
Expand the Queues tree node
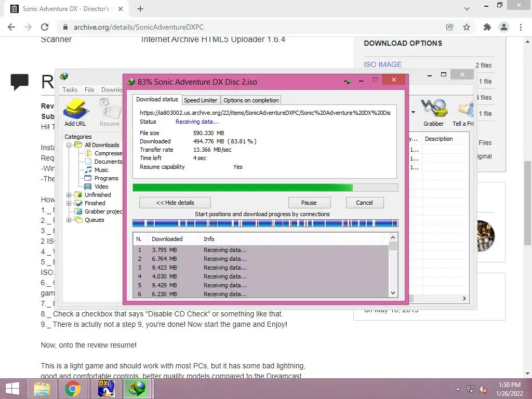click(69, 220)
